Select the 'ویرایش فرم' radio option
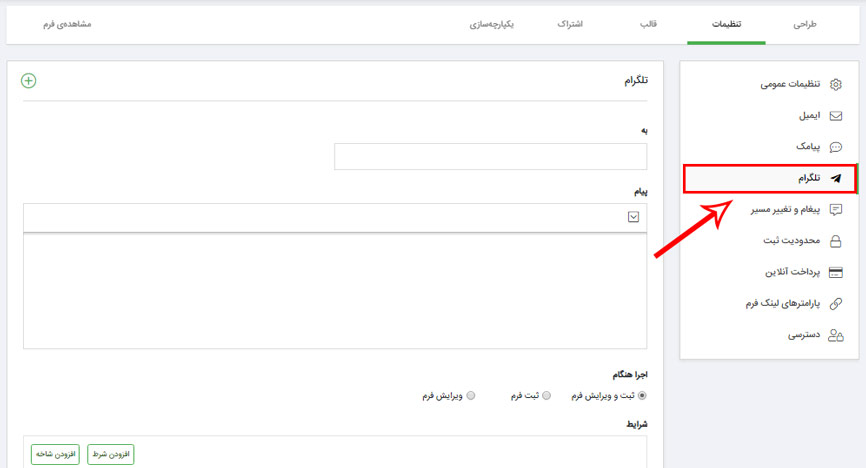The image size is (866, 468). click(x=471, y=396)
